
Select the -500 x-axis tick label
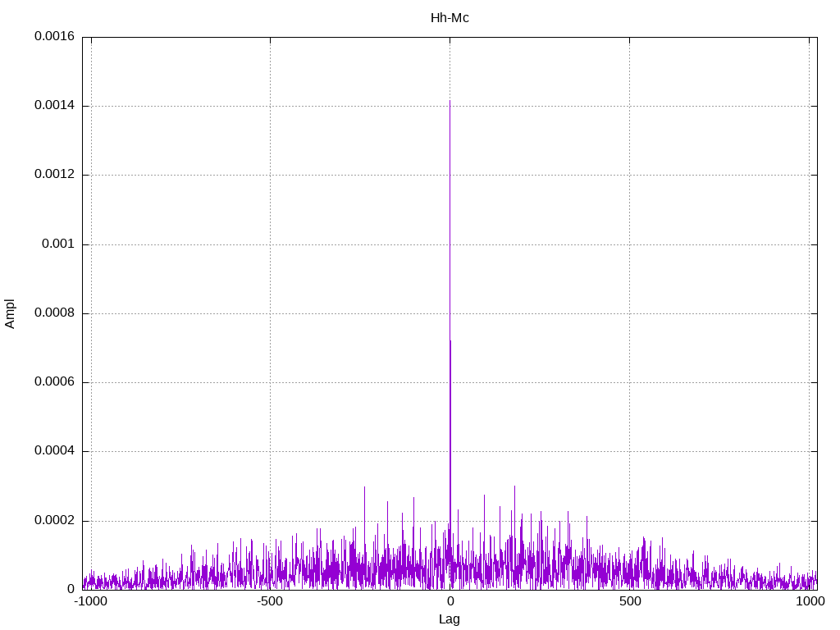270,601
